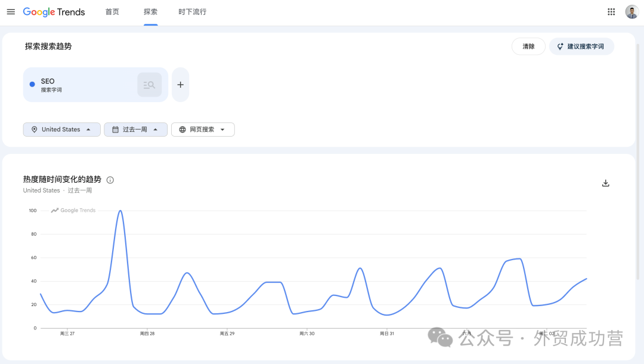Show info tooltip for 热度随时间变化的趋势
The height and width of the screenshot is (364, 644).
pyautogui.click(x=110, y=180)
